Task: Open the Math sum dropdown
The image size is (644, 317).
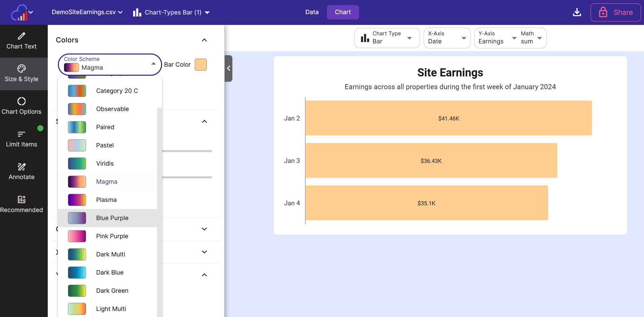Action: [x=532, y=38]
